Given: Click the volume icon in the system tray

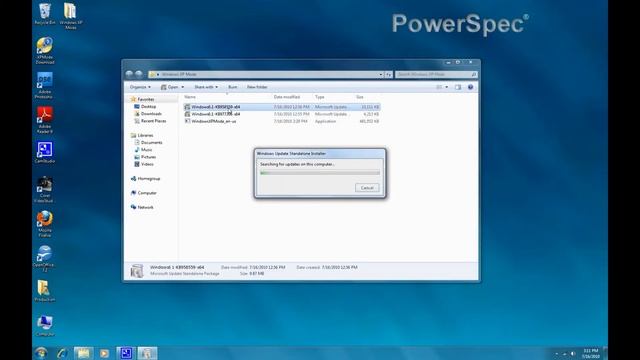Looking at the screenshot, I should click(x=573, y=353).
